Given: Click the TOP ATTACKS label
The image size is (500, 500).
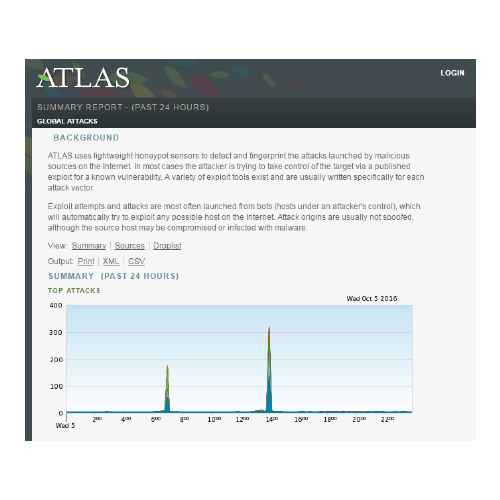Looking at the screenshot, I should pos(74,291).
